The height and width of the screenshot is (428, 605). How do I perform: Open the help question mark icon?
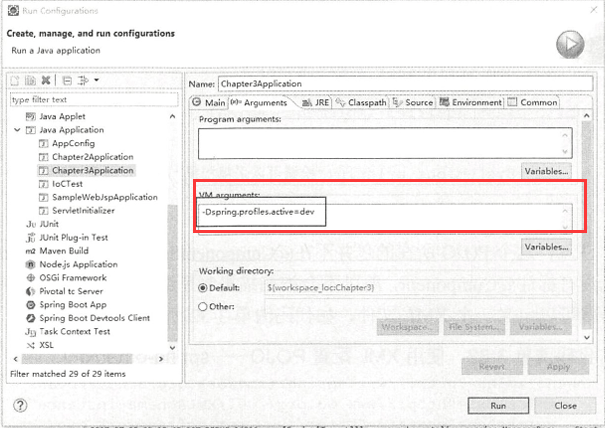pos(20,405)
